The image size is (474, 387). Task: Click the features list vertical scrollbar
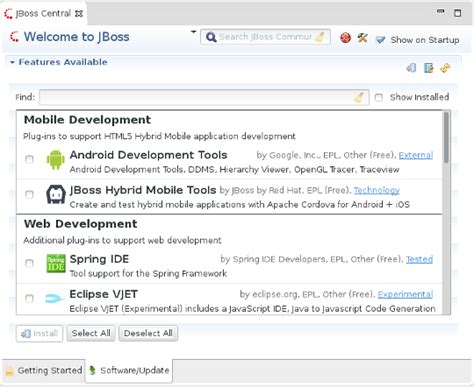click(x=446, y=212)
